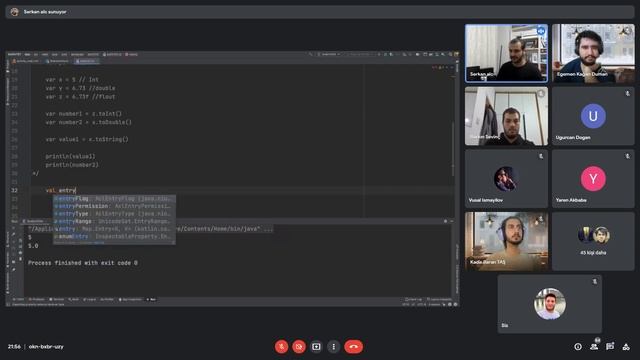The image size is (640, 360).
Task: Select Yaren Akbaba's participant tile
Action: point(593,179)
